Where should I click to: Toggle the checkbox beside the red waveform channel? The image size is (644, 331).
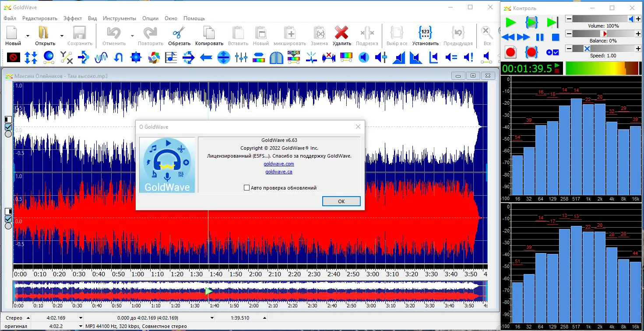coord(8,219)
